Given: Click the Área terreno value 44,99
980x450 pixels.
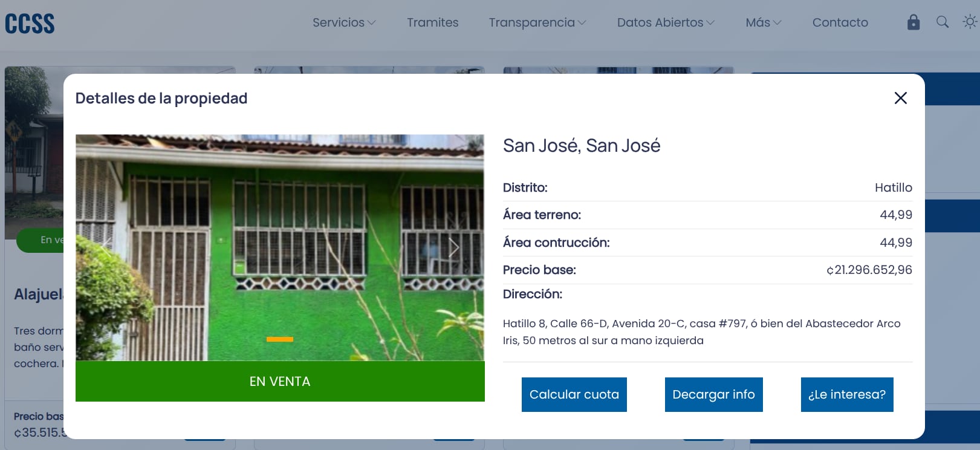Looking at the screenshot, I should coord(896,215).
